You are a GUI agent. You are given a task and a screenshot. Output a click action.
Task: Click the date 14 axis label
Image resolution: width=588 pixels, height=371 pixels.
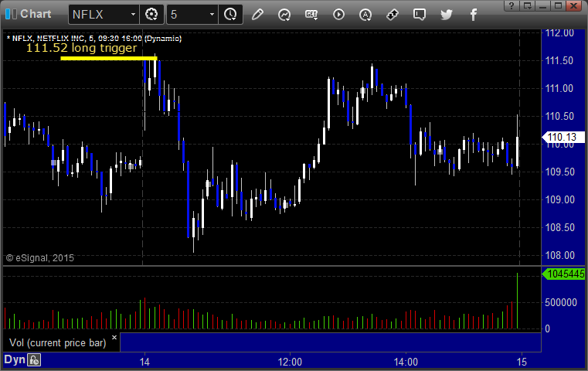point(144,362)
